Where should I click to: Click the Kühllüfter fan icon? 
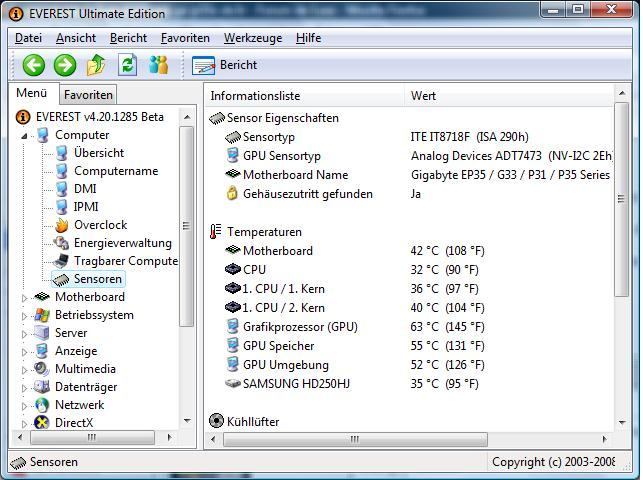click(x=216, y=421)
